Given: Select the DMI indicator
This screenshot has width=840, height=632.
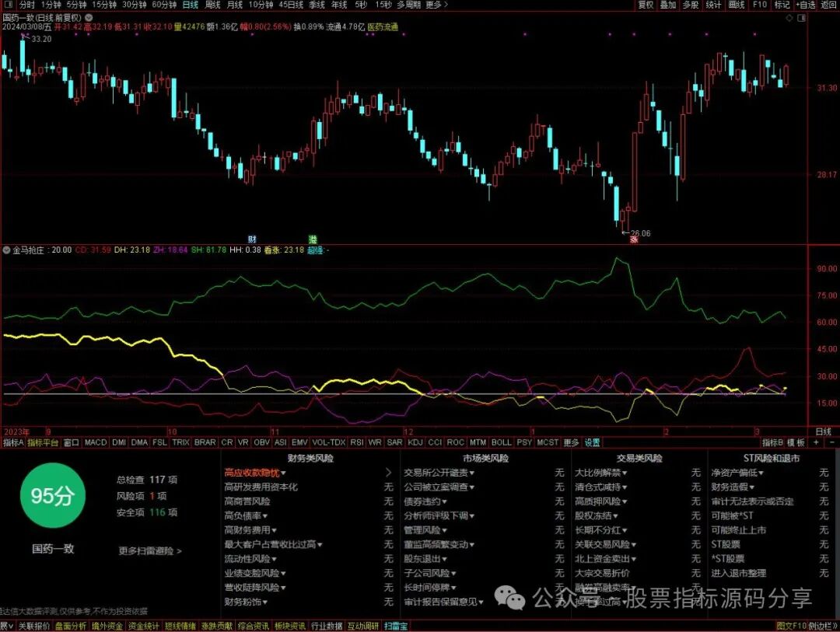Looking at the screenshot, I should pyautogui.click(x=119, y=442).
